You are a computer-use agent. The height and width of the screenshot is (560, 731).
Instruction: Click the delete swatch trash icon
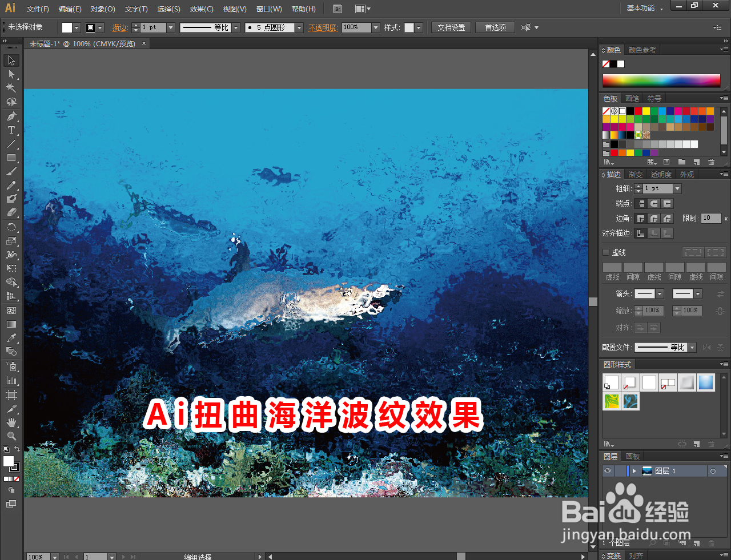click(x=711, y=162)
